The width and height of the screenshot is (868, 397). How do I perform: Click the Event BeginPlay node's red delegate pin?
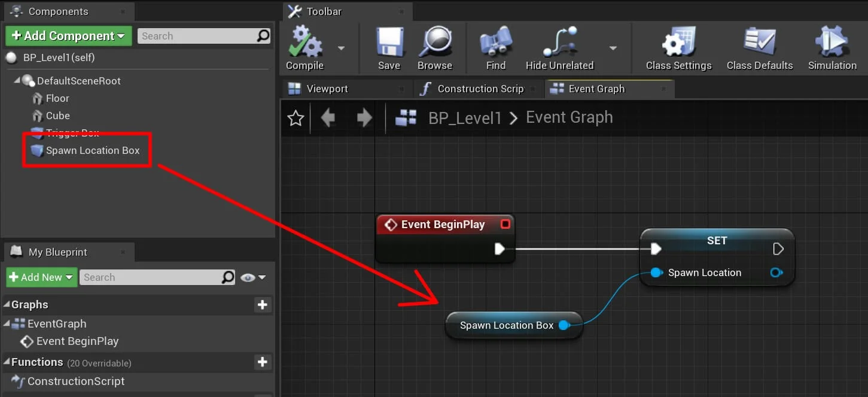[x=505, y=225]
